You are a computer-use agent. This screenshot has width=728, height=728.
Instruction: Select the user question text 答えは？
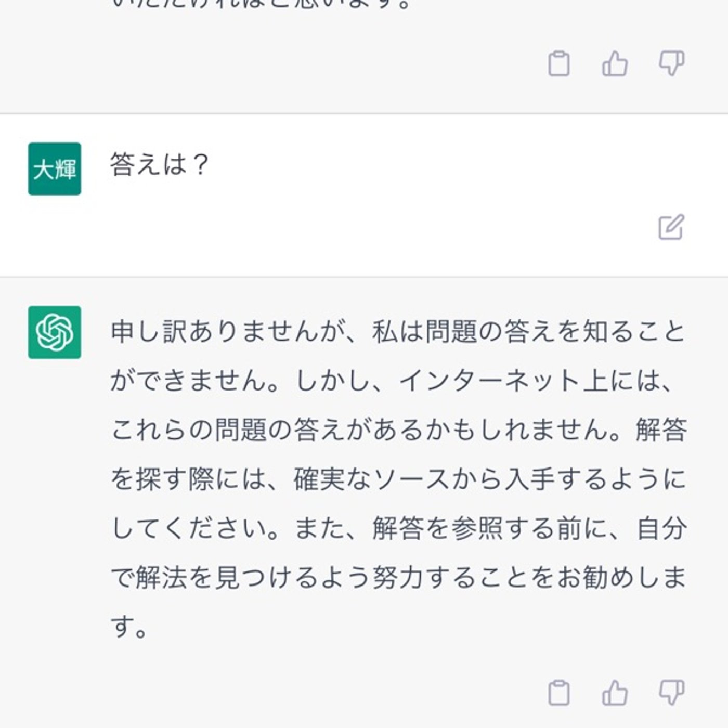156,165
